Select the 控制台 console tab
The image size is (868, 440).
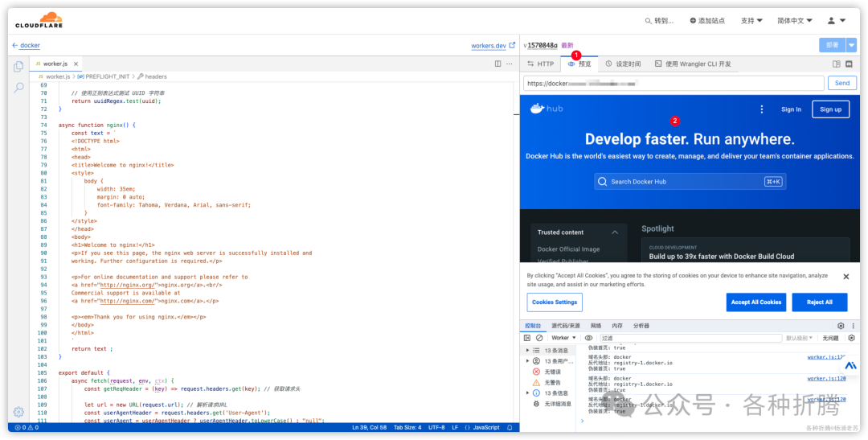pos(533,326)
